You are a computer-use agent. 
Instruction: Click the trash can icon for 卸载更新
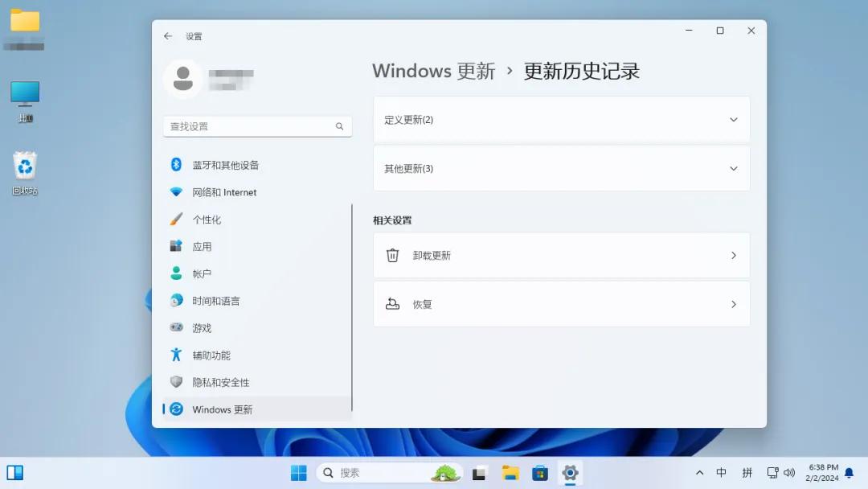[x=392, y=255]
